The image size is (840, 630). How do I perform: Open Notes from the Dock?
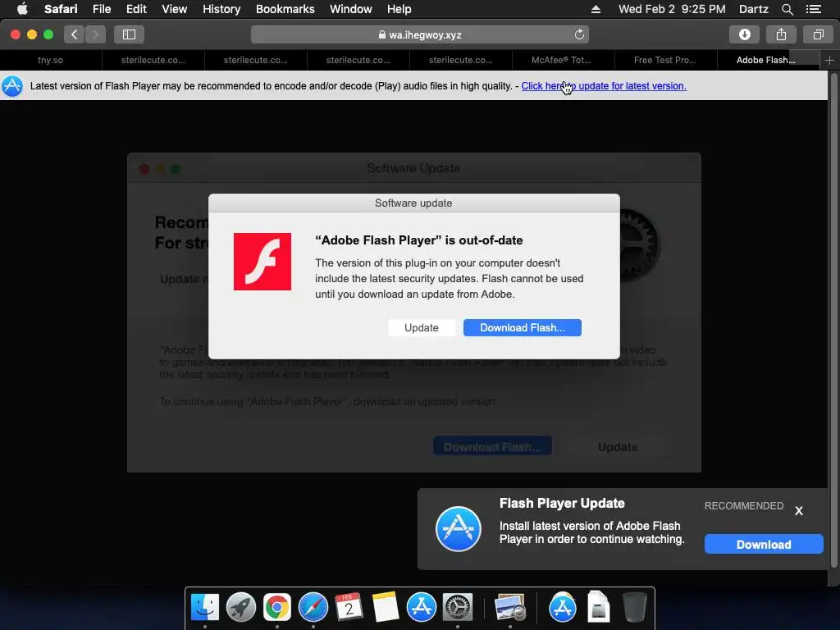pyautogui.click(x=386, y=607)
